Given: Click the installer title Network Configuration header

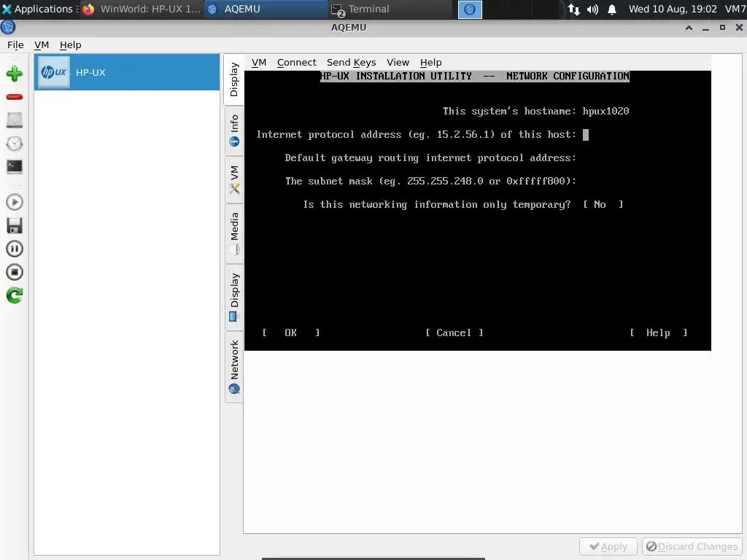Looking at the screenshot, I should click(x=475, y=76).
